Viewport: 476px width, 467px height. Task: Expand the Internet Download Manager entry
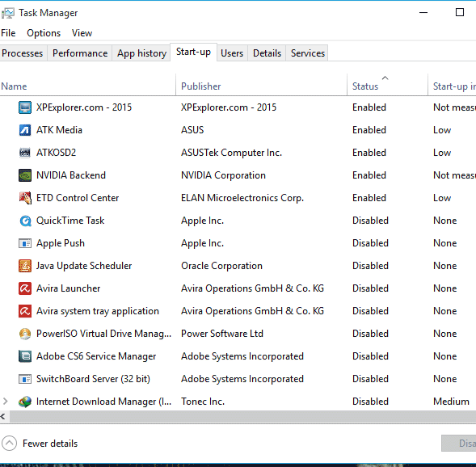(x=5, y=402)
